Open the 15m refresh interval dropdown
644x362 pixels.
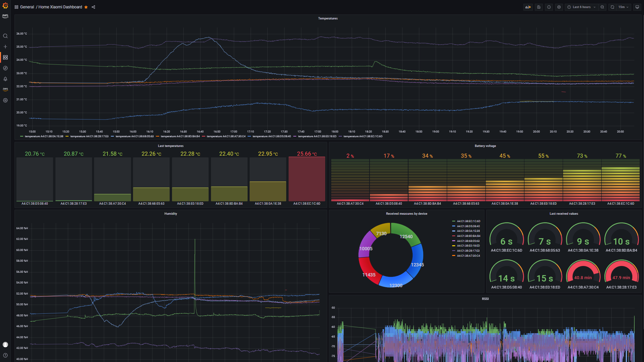click(624, 7)
